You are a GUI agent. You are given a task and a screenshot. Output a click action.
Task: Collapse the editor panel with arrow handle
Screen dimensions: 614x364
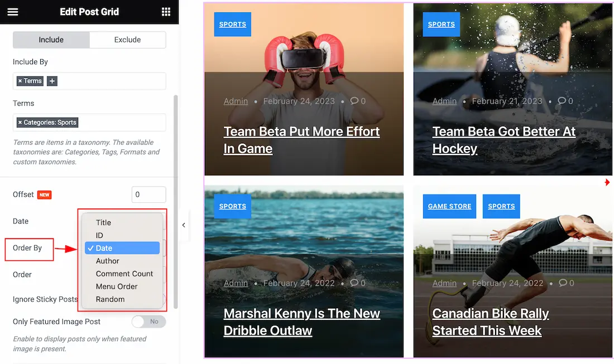184,225
